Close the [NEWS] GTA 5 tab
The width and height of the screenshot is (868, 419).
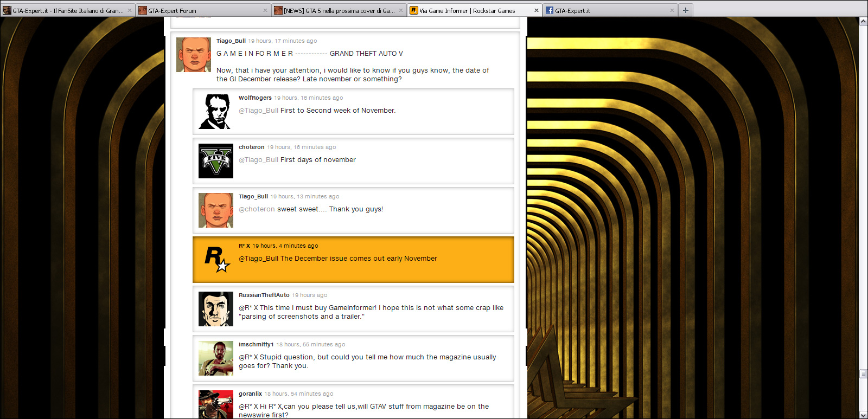[x=401, y=10]
